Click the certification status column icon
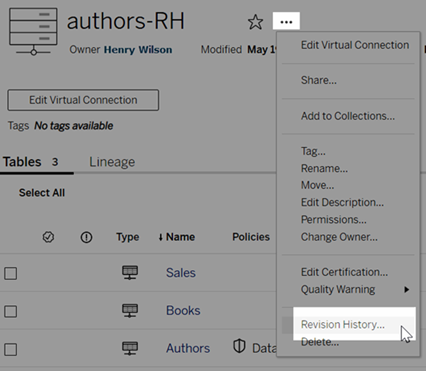The image size is (426, 371). click(x=48, y=237)
